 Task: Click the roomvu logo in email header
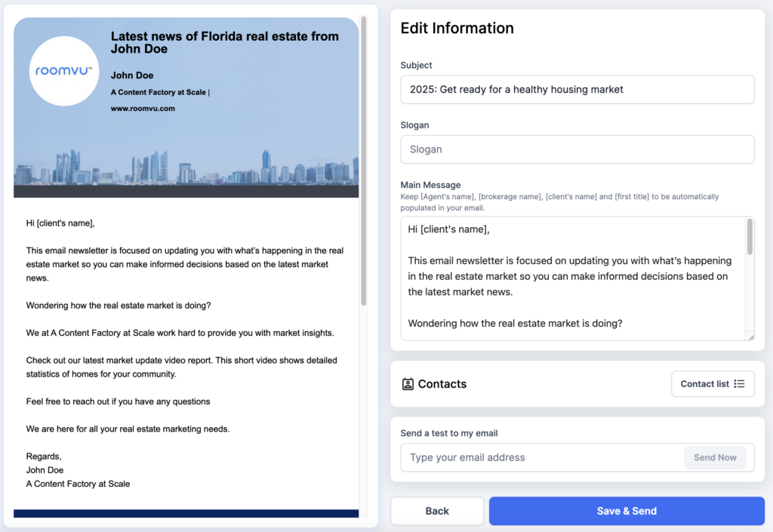click(x=64, y=71)
